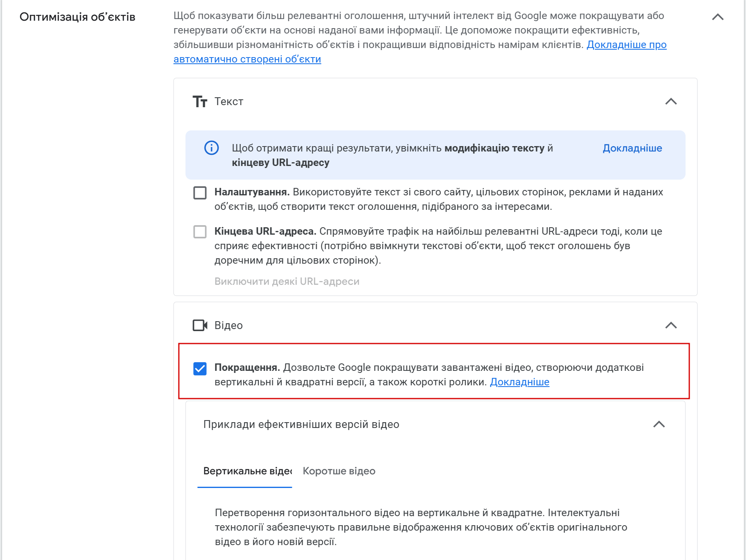The height and width of the screenshot is (560, 746).
Task: Click the Відео panel heading label
Action: click(229, 325)
